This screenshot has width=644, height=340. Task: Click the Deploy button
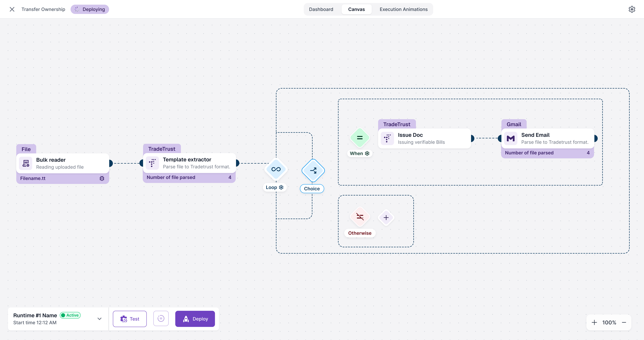click(195, 319)
